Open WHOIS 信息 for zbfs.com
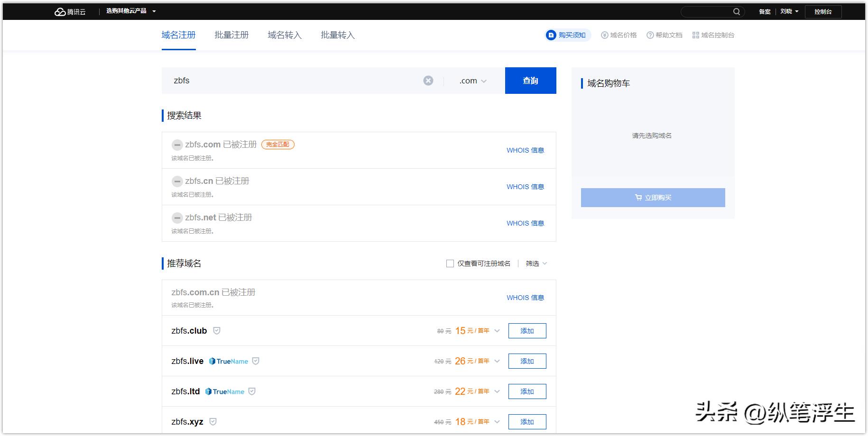868x436 pixels. pos(525,150)
